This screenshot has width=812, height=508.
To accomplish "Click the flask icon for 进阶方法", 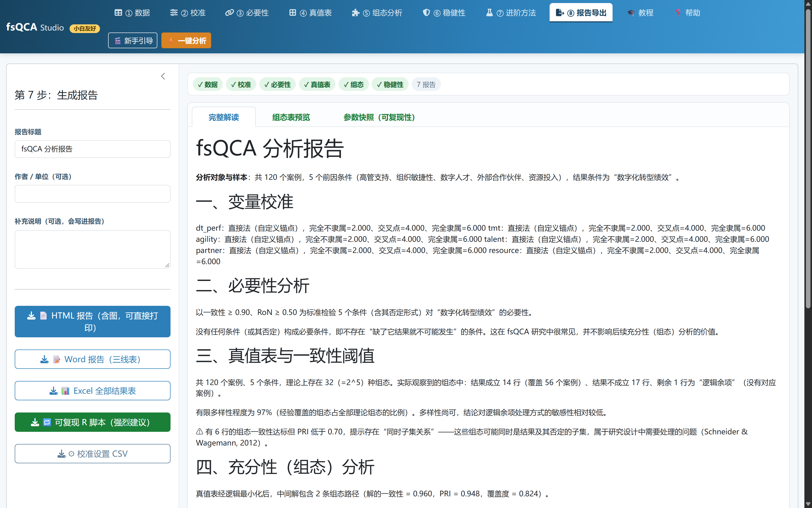I will 489,13.
